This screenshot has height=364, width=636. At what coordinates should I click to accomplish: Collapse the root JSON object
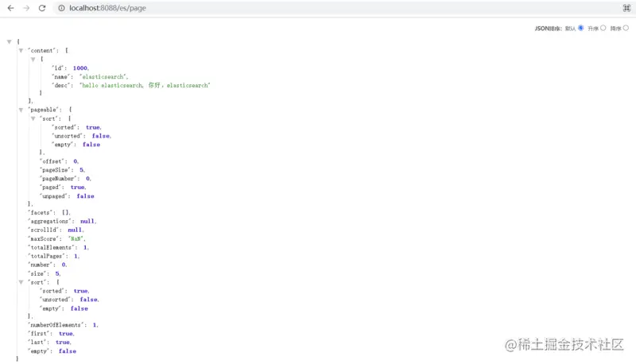coord(10,42)
